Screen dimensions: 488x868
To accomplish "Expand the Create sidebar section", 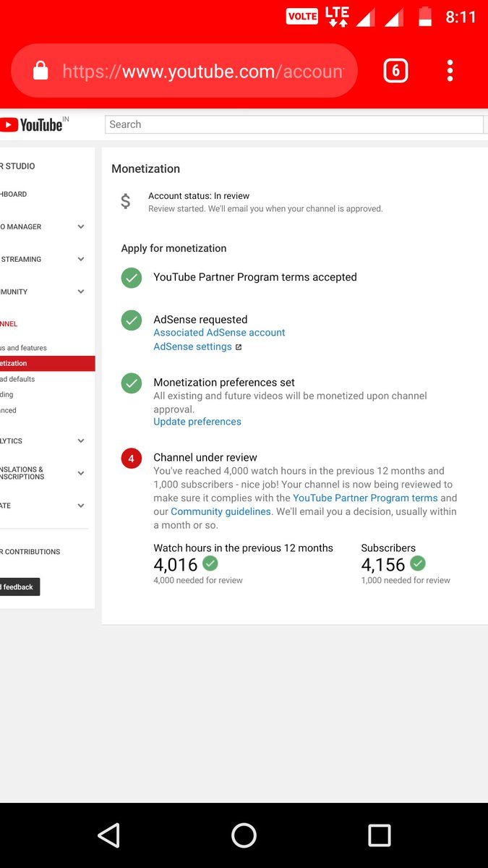I will [x=81, y=506].
